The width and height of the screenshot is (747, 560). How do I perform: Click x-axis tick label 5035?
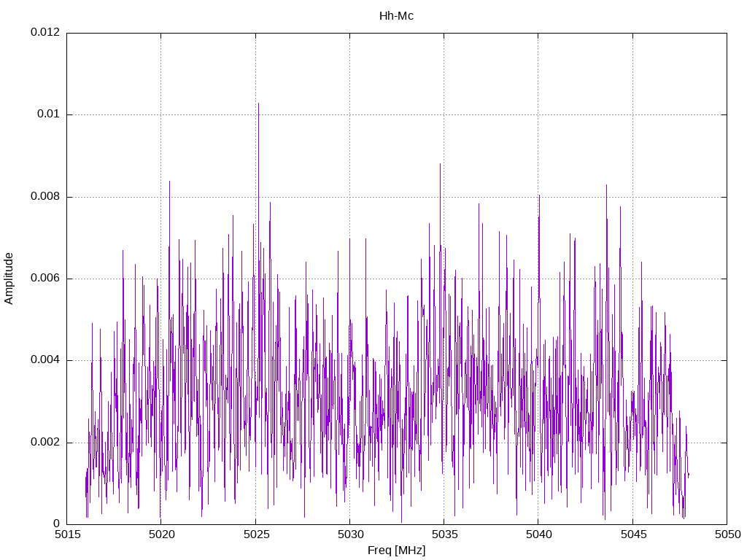click(444, 534)
